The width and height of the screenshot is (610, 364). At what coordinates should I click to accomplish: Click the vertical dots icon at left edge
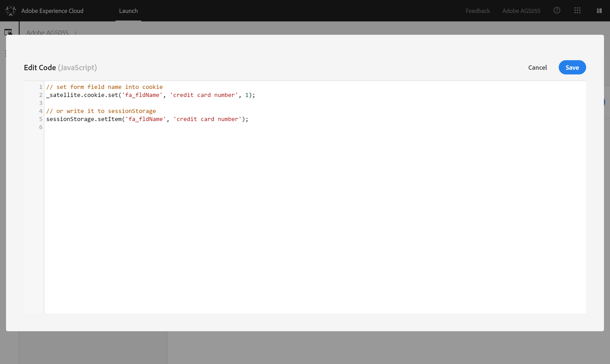click(6, 53)
